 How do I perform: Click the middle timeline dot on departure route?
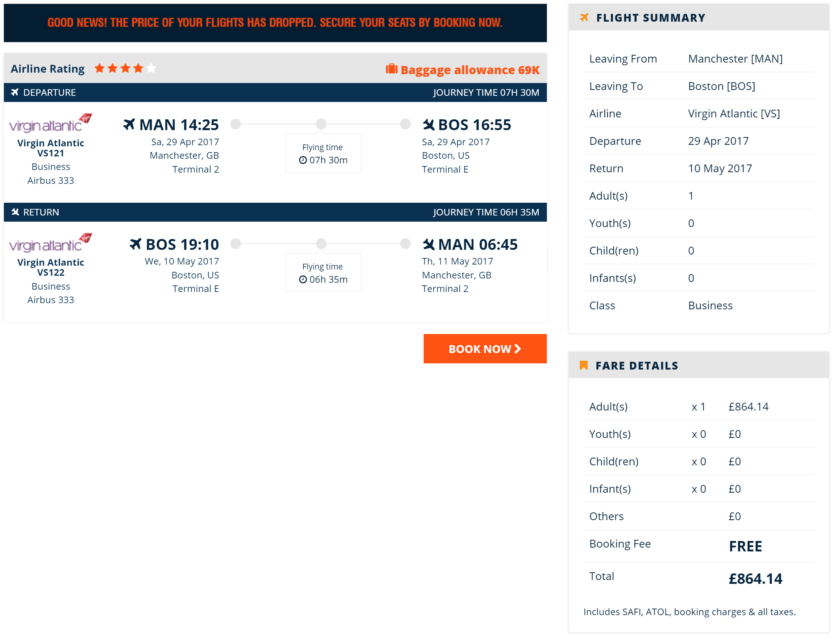321,124
